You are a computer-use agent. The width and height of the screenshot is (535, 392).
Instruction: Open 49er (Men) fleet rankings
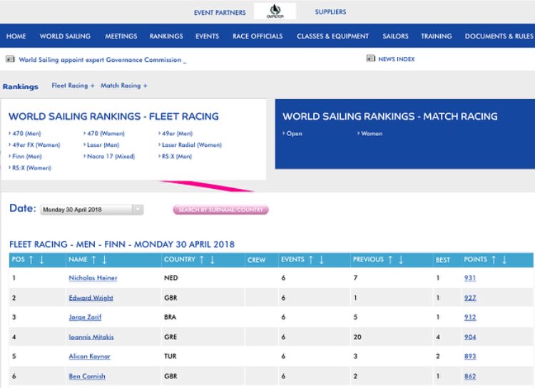178,133
